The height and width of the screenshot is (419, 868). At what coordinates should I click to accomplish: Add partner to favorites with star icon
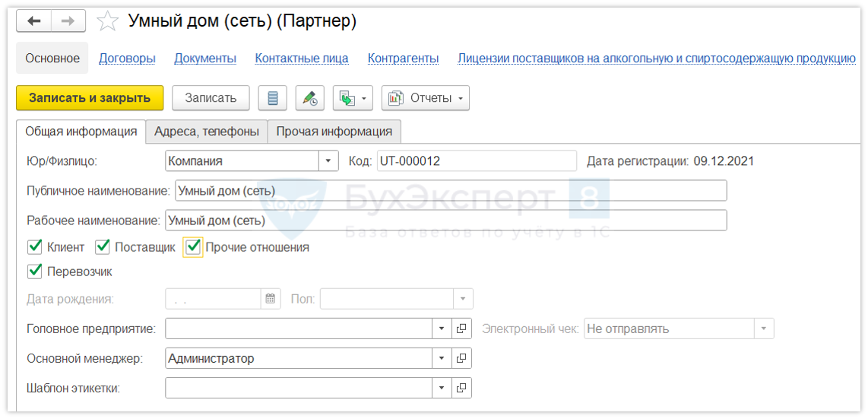click(107, 21)
